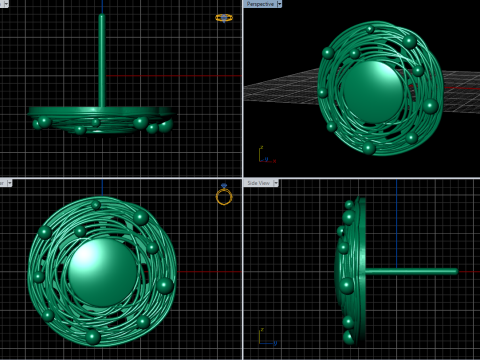The height and width of the screenshot is (360, 480).
Task: Open the bottom-left viewport menu dropdown arrow
Action: (x=9, y=183)
